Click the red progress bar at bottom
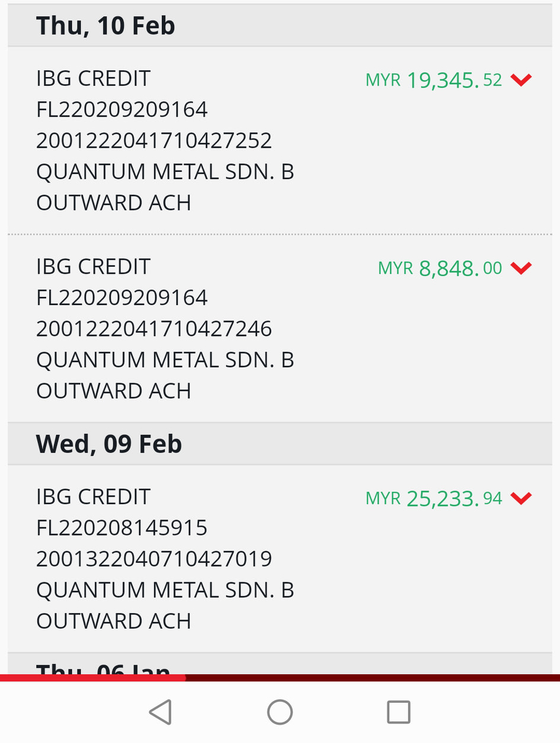The image size is (560, 743). (x=93, y=678)
